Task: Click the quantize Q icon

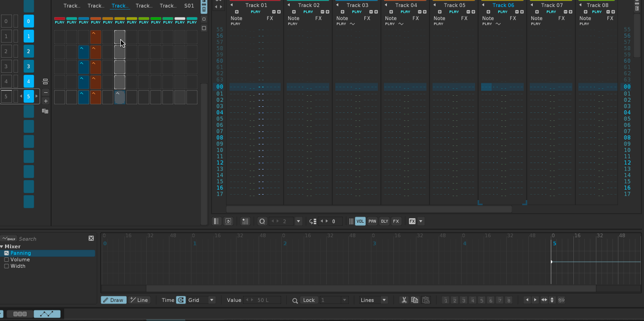Action: tap(262, 221)
